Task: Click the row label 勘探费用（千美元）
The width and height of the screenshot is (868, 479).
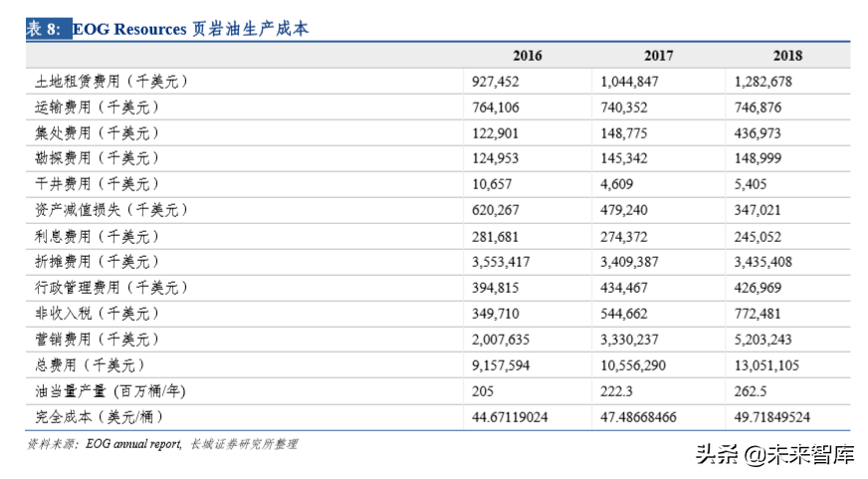Action: [98, 157]
